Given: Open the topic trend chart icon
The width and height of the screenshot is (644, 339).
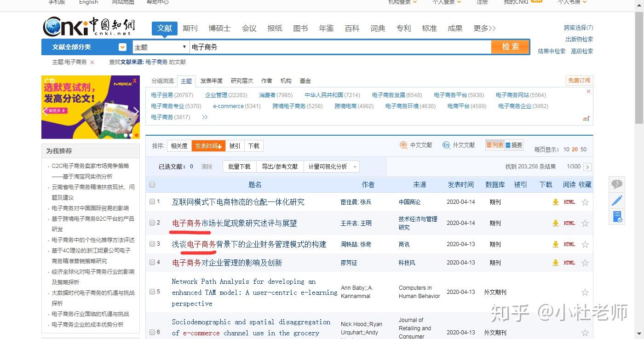Looking at the screenshot, I should (x=586, y=119).
